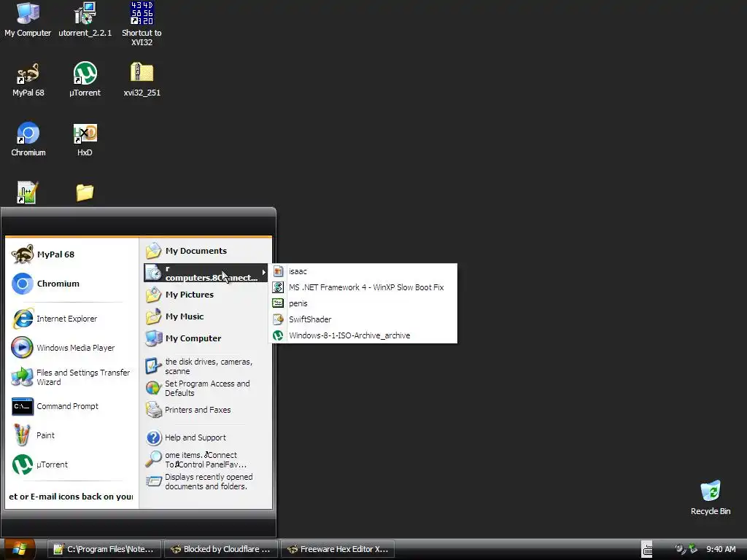Switch to C:\Program Files\Note... taskbar window
This screenshot has width=747, height=560.
[104, 549]
